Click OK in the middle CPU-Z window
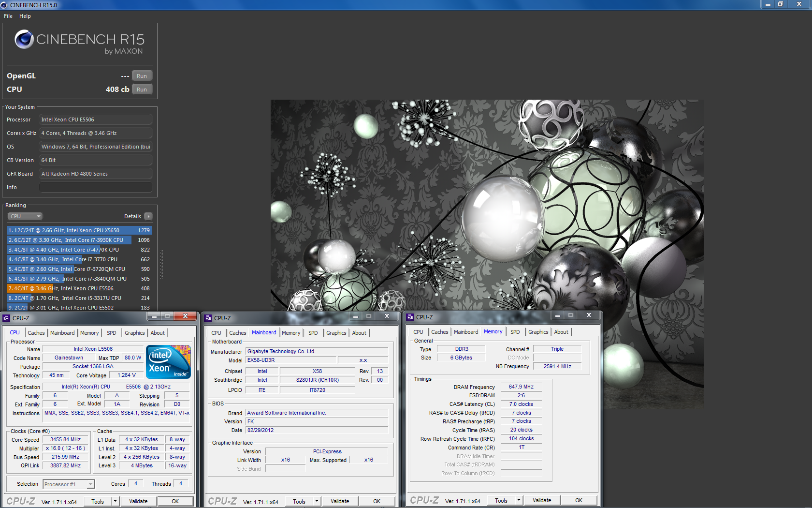Screen dimensions: 812x508 tap(377, 501)
